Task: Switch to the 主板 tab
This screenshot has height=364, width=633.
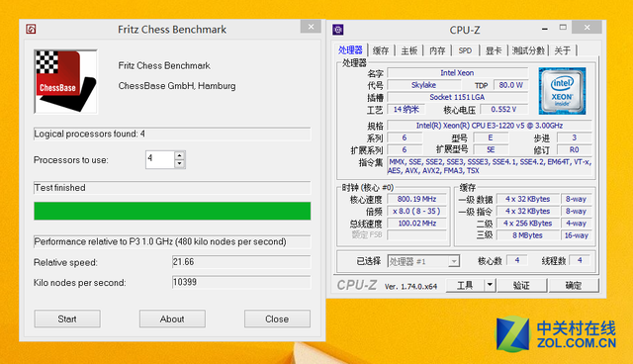Action: (408, 50)
